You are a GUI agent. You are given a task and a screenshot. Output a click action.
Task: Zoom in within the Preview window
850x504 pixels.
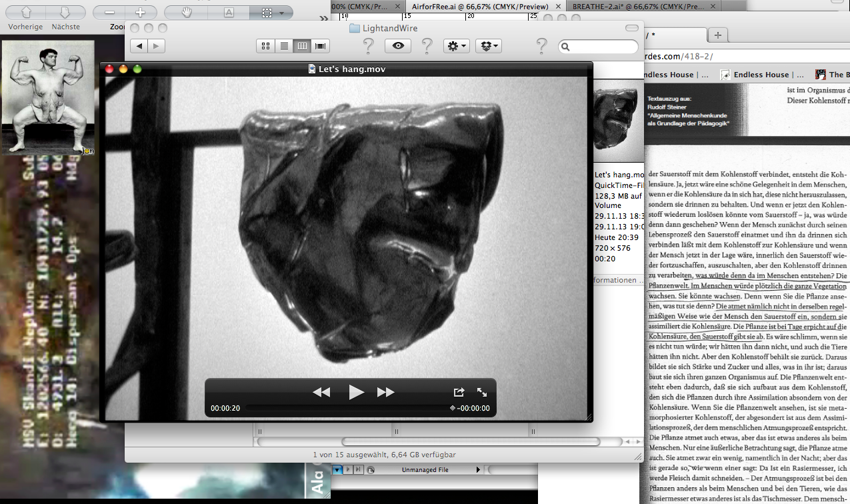(x=141, y=12)
